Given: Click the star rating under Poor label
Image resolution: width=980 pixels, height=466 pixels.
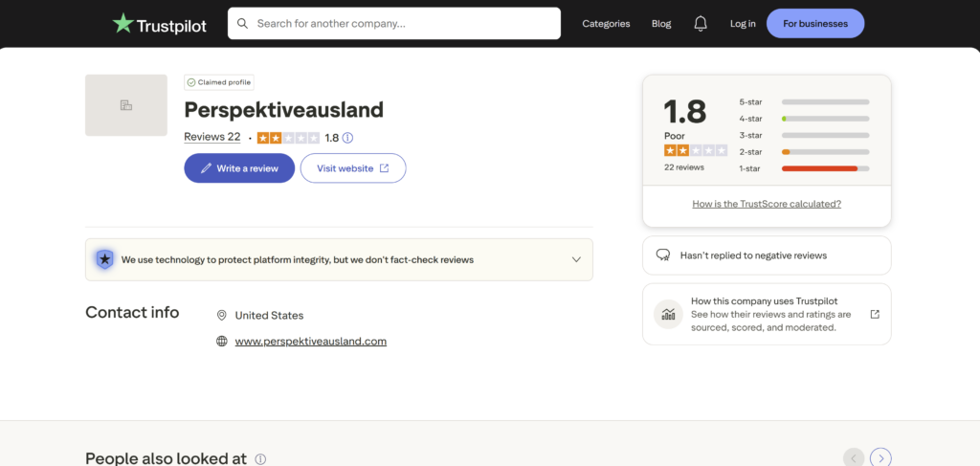Looking at the screenshot, I should coord(696,150).
